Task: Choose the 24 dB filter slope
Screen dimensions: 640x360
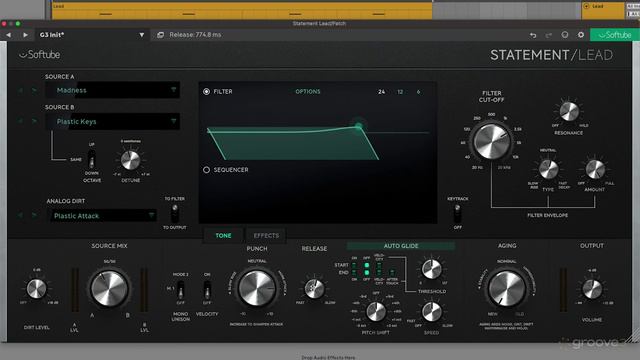Action: pyautogui.click(x=381, y=92)
